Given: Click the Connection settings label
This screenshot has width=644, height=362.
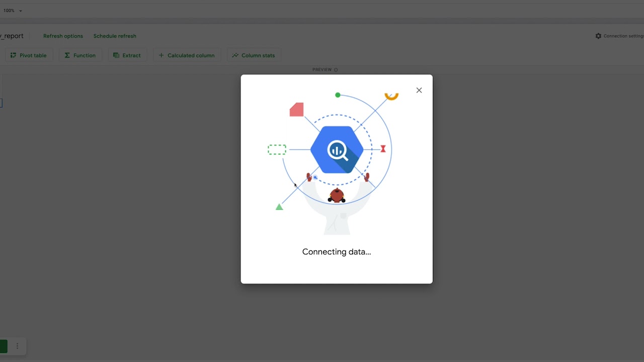Looking at the screenshot, I should point(624,36).
